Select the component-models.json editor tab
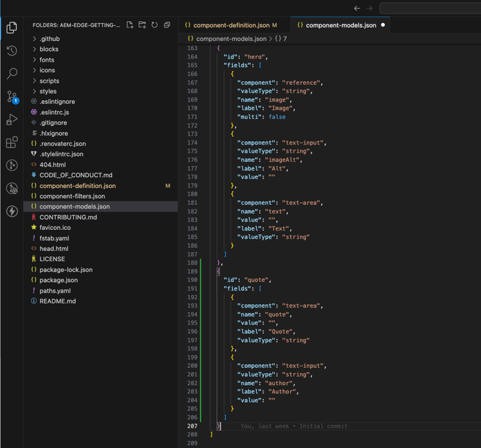 point(341,25)
